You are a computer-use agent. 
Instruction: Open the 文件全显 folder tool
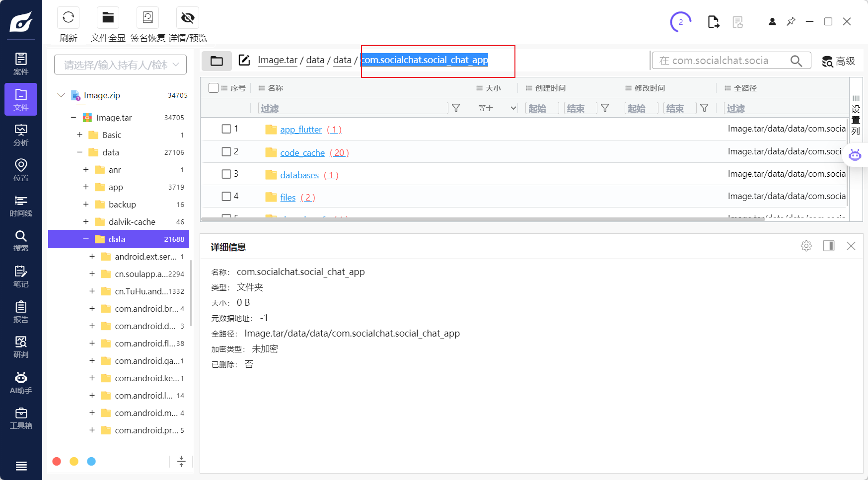pos(108,18)
